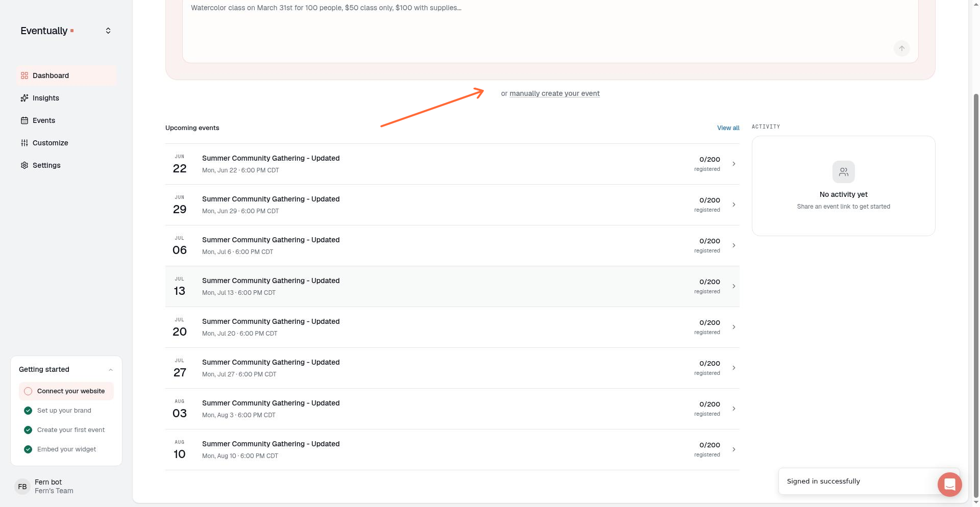This screenshot has height=507, width=980.
Task: Click event title dated Mon, Aug 3
Action: 271,403
